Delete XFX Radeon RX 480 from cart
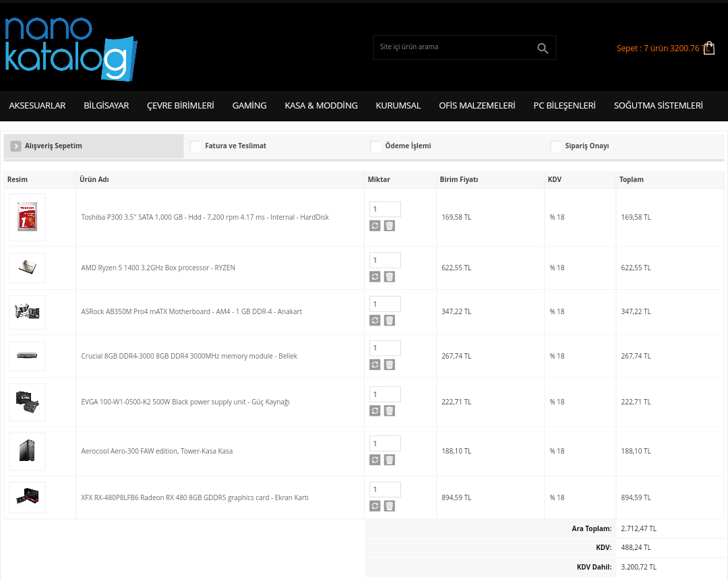Image resolution: width=728 pixels, height=581 pixels. click(x=390, y=506)
